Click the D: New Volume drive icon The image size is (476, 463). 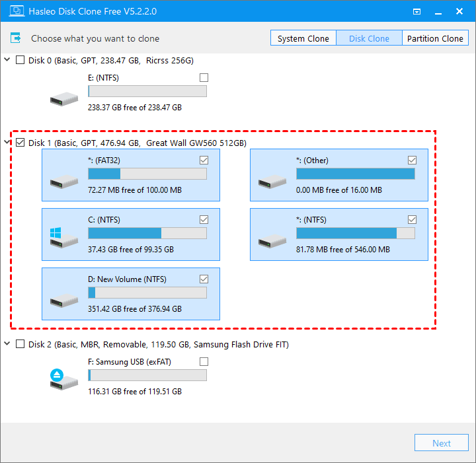click(63, 300)
